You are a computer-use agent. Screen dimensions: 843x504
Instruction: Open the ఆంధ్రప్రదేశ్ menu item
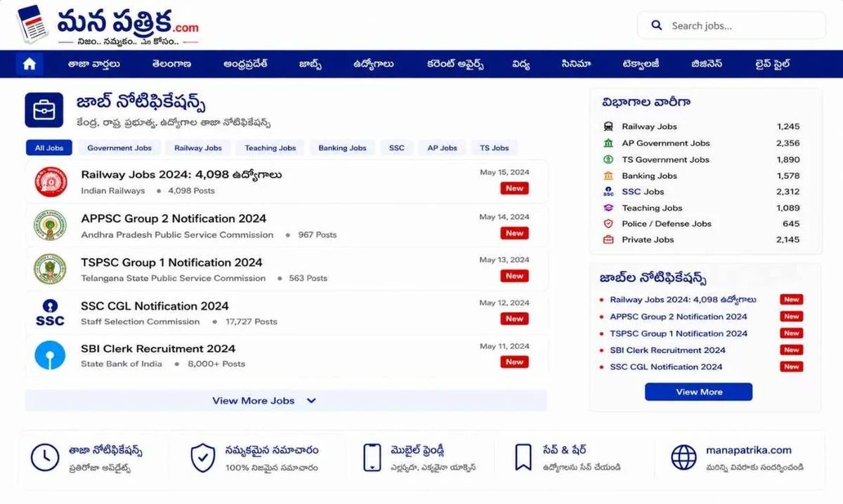pyautogui.click(x=246, y=64)
